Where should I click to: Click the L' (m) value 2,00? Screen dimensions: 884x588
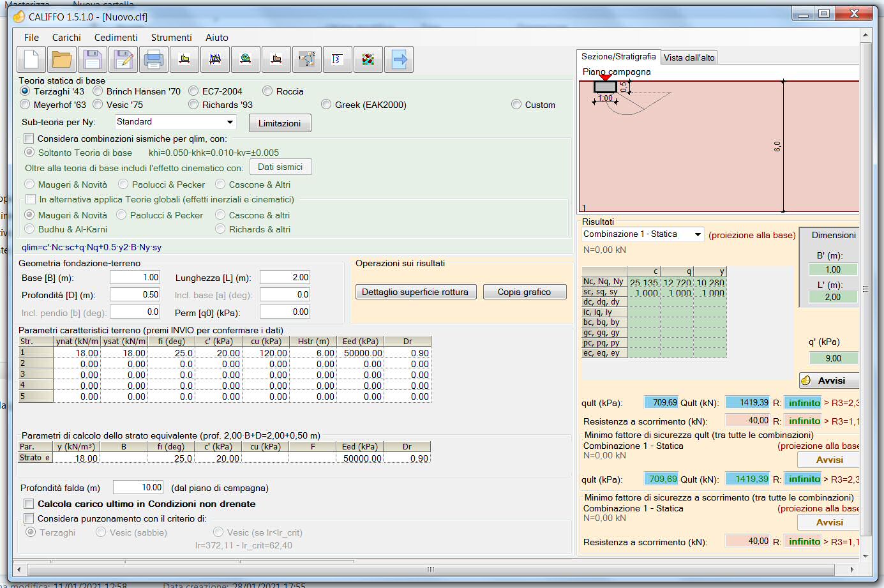833,297
